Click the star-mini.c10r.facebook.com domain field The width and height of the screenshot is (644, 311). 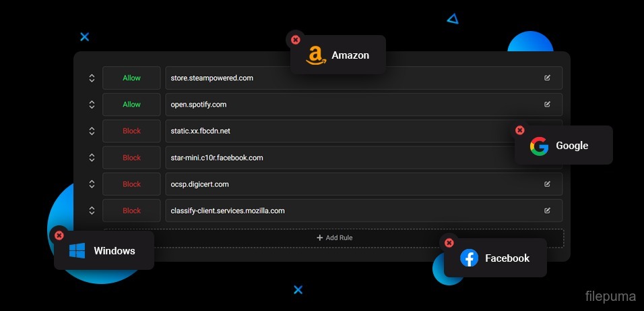click(337, 158)
